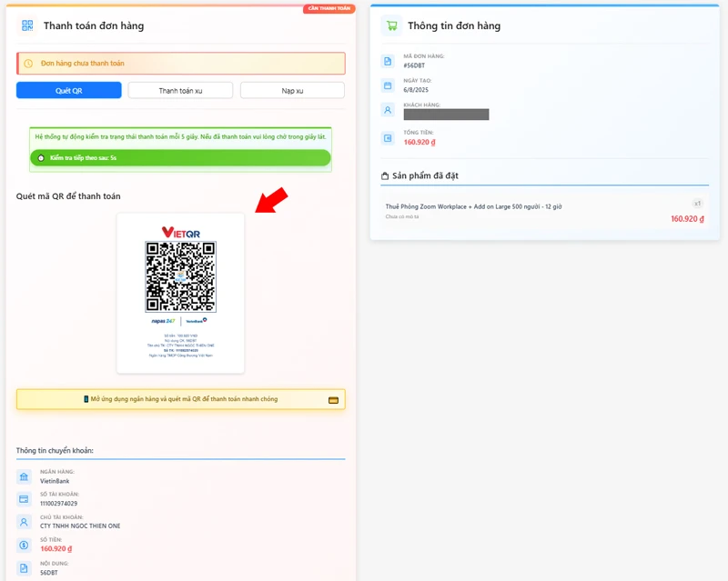The height and width of the screenshot is (581, 728).
Task: Open the Nạp xu tab
Action: [291, 90]
